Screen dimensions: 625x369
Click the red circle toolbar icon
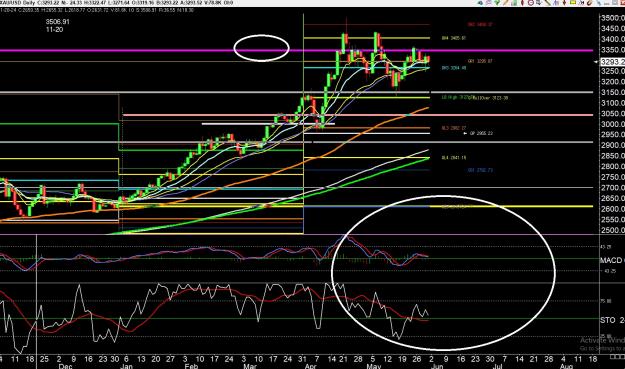tap(531, 3)
